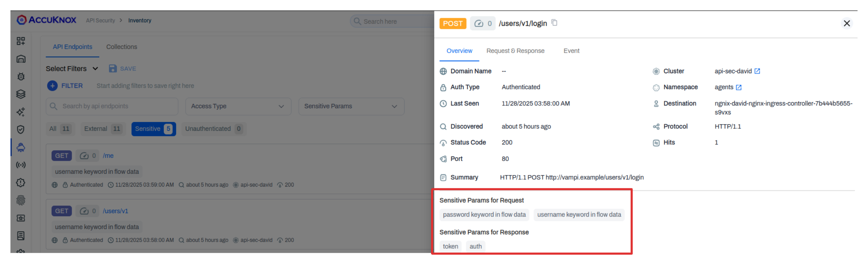Select the External filter chip
The height and width of the screenshot is (264, 868).
102,129
